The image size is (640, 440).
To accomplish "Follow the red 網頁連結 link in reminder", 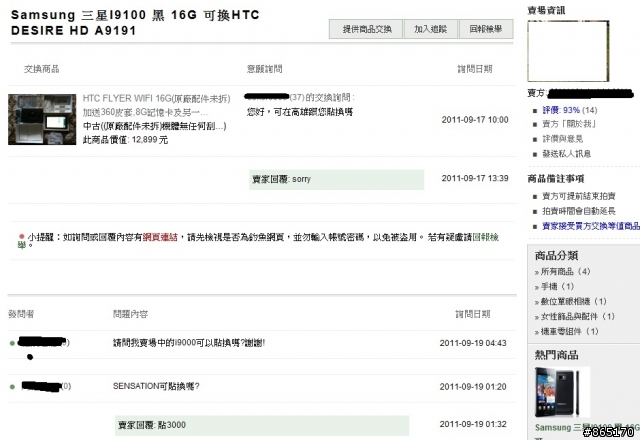I will 160,237.
